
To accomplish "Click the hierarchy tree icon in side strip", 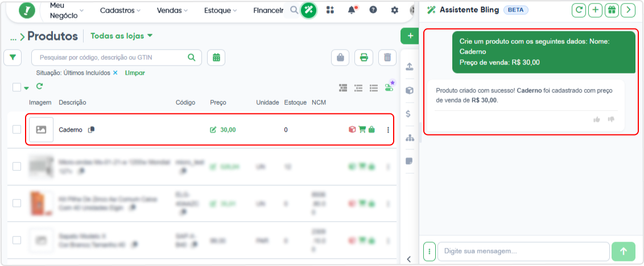I will pyautogui.click(x=410, y=138).
